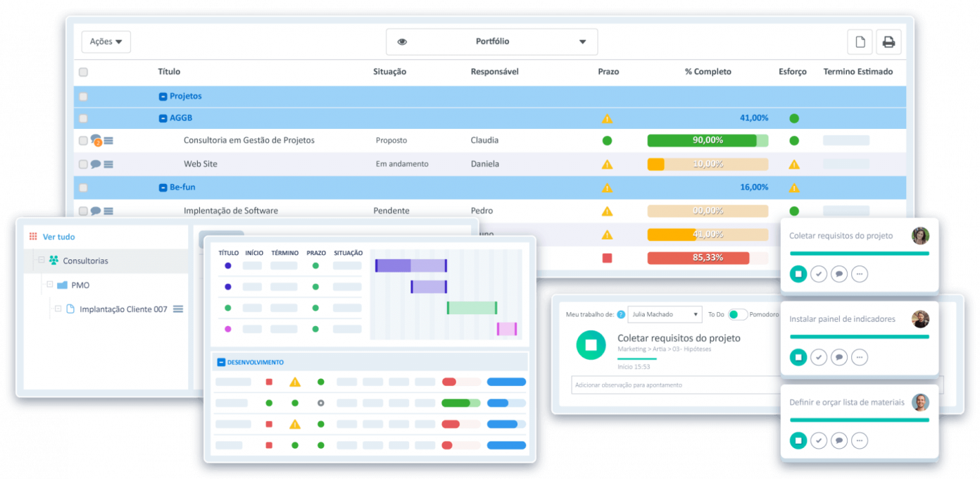Select all rows with header checkbox
The width and height of the screenshot is (980, 479).
[83, 72]
